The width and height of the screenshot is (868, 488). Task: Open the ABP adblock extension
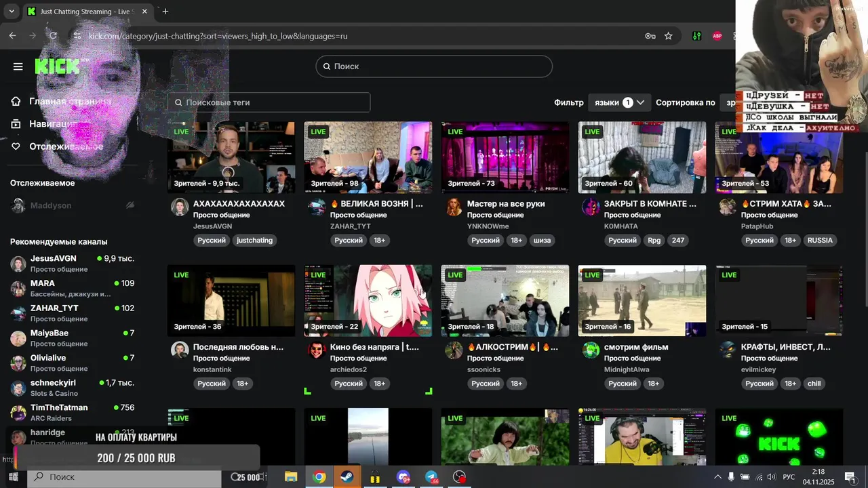pos(717,36)
